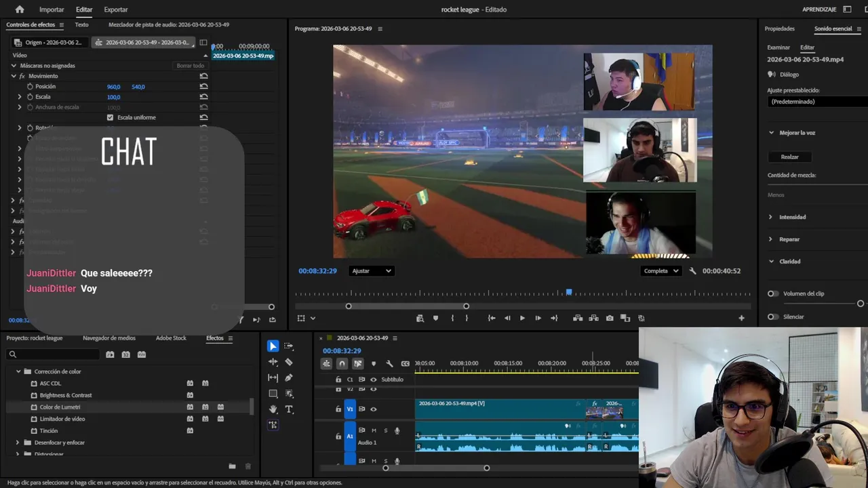Play the Program monitor sequence

(x=522, y=318)
